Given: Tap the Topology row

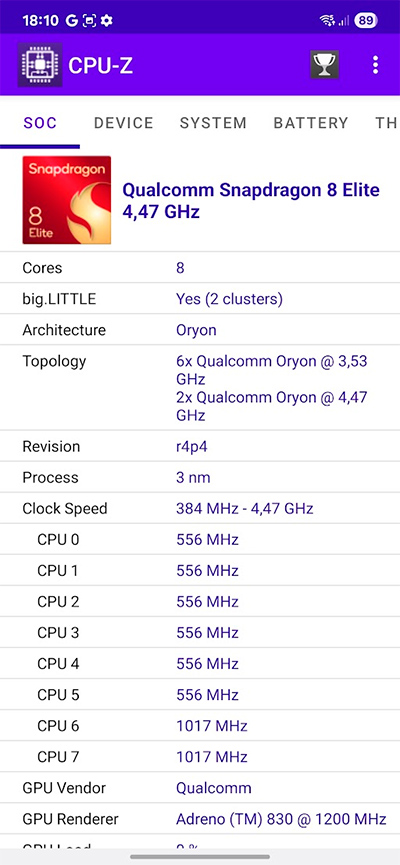Looking at the screenshot, I should click(x=200, y=388).
